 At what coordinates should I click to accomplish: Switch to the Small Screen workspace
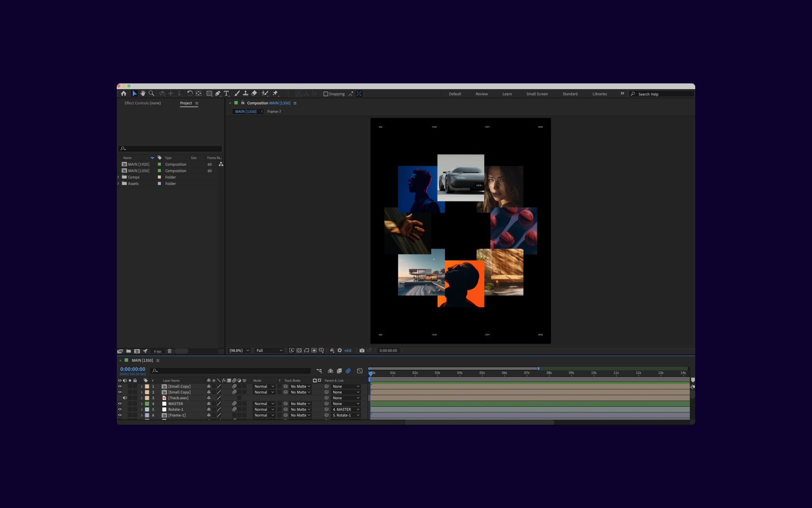537,94
